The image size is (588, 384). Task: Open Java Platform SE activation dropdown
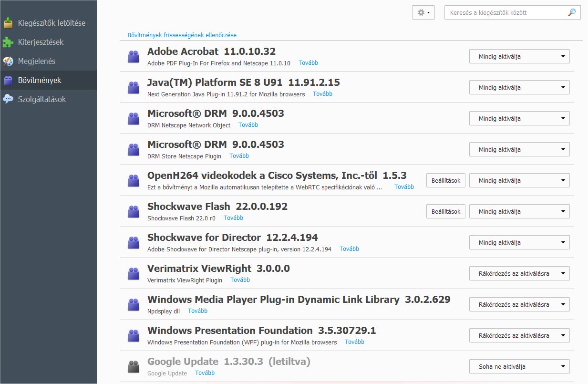519,87
